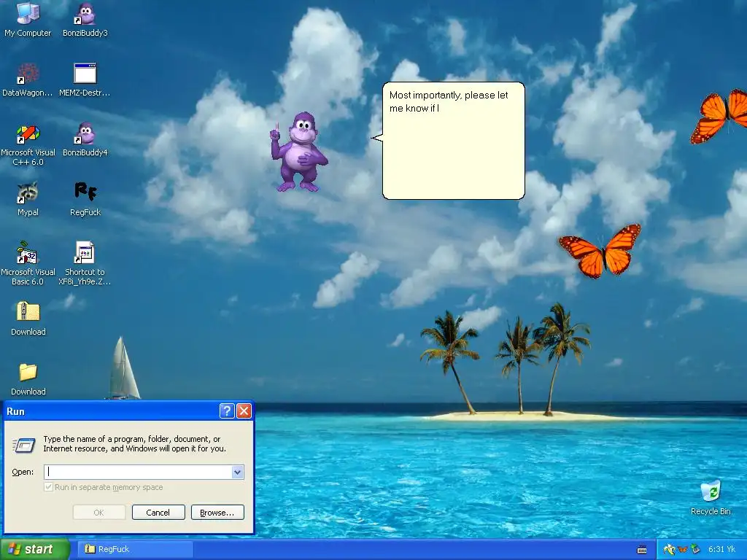The height and width of the screenshot is (560, 747).
Task: Click Bonzi's speech balloon text
Action: click(449, 101)
